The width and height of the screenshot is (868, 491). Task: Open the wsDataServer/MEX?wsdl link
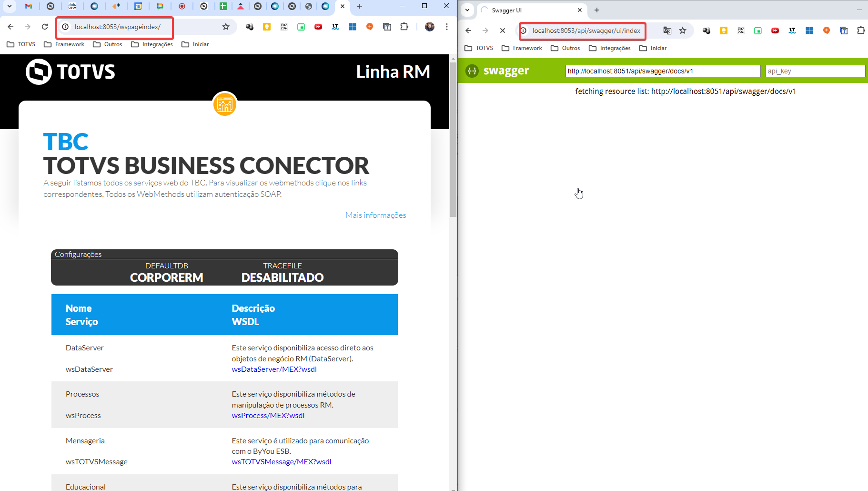pos(274,369)
